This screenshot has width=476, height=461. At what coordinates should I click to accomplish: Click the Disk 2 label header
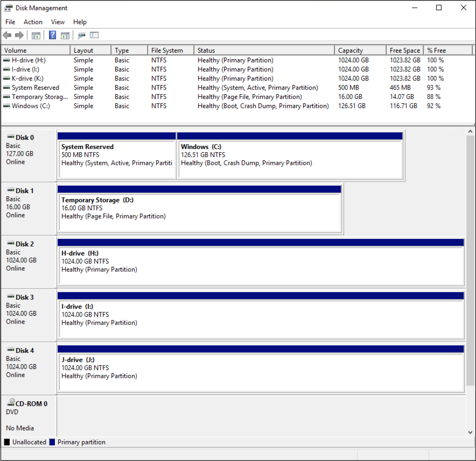(x=25, y=244)
